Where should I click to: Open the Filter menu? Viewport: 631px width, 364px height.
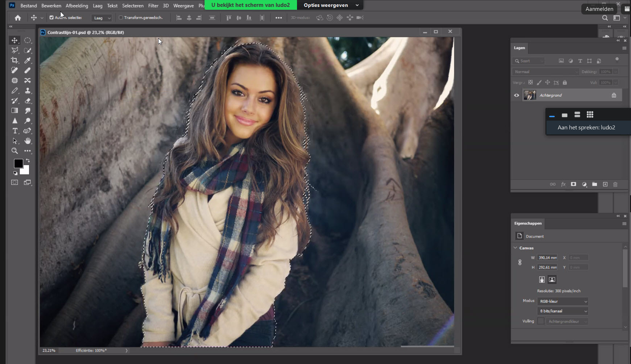pyautogui.click(x=153, y=5)
